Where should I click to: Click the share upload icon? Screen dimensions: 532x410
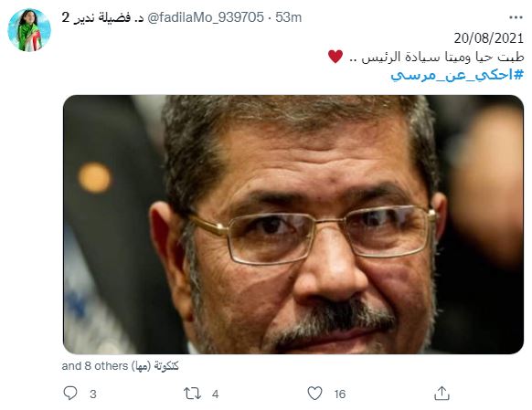pyautogui.click(x=442, y=393)
